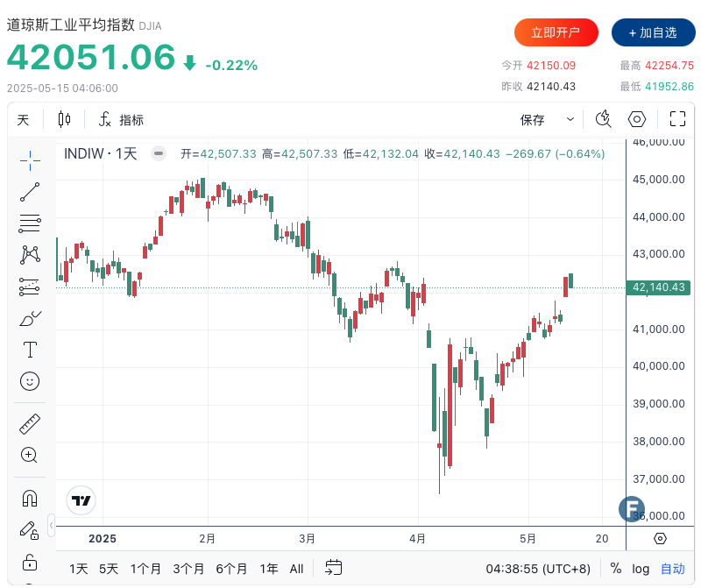Open the emoji sticker tool

pyautogui.click(x=30, y=381)
